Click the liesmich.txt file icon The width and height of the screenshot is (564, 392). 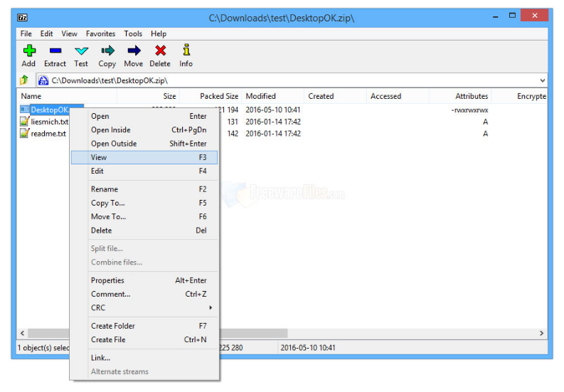[24, 122]
